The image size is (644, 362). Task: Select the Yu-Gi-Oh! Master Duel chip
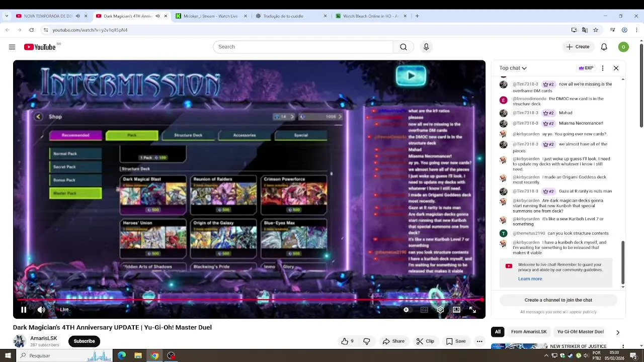(581, 332)
